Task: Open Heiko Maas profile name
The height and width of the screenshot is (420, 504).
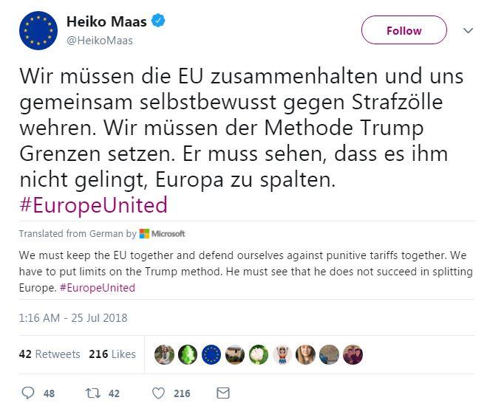Action: pyautogui.click(x=106, y=22)
